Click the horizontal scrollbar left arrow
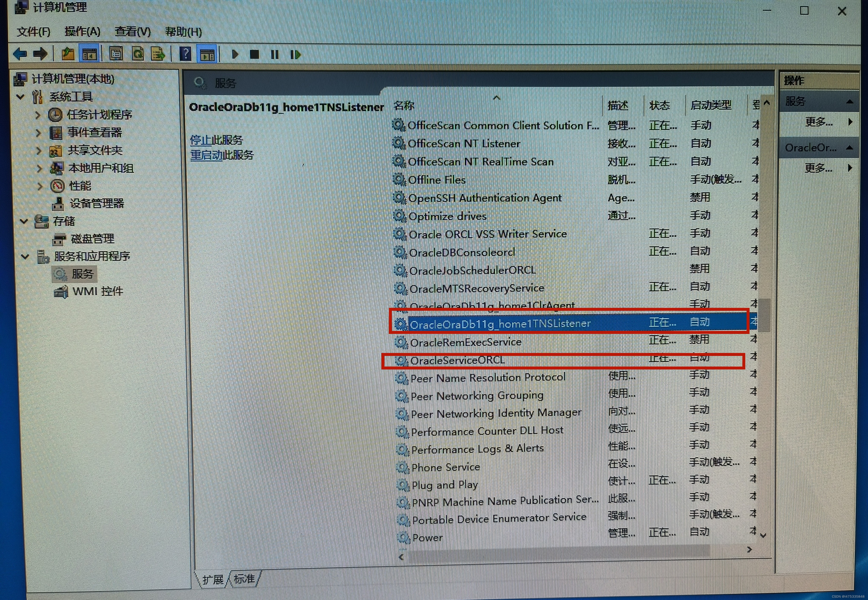The width and height of the screenshot is (868, 600). (401, 557)
